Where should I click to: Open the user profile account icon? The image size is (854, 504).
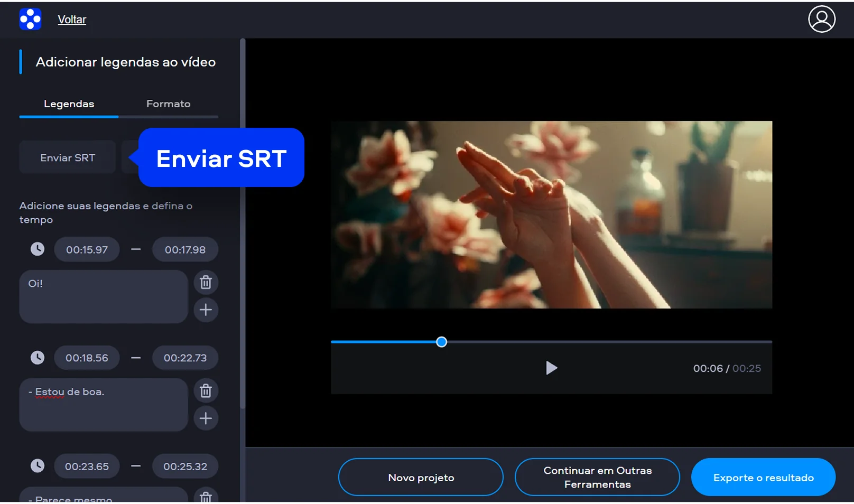click(821, 20)
